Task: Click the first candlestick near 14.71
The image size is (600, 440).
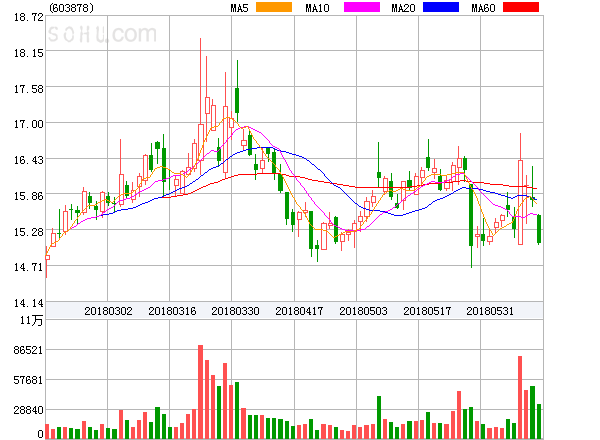Action: (x=47, y=262)
